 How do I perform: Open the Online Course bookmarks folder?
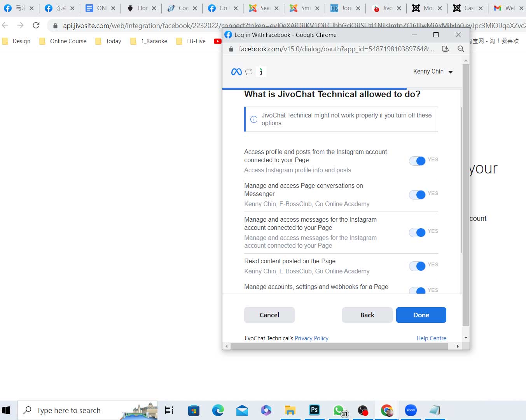coord(63,41)
